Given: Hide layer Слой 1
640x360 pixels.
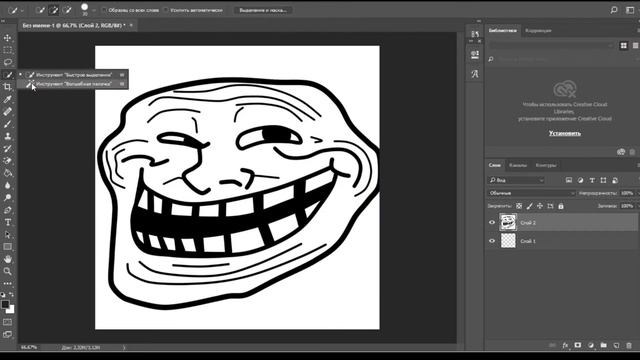Looking at the screenshot, I should 492,241.
